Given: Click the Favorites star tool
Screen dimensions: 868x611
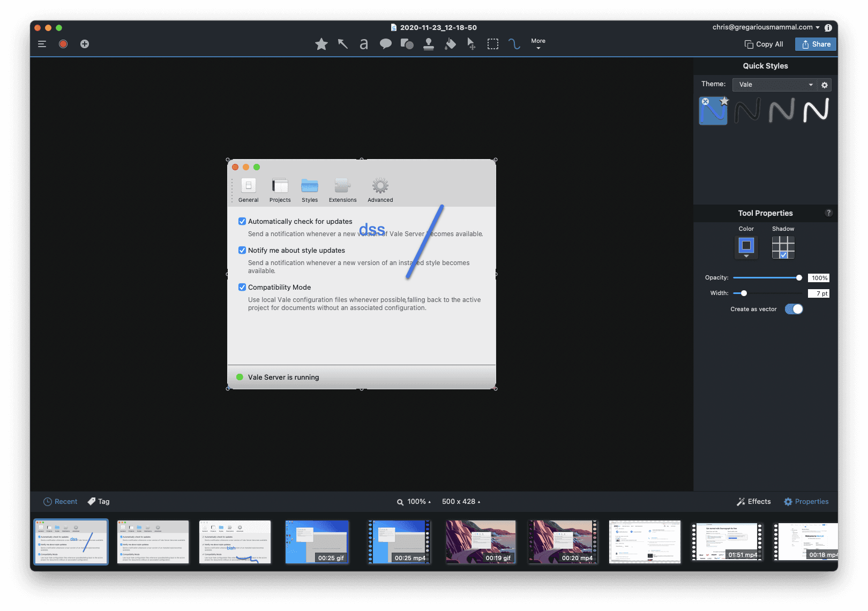Looking at the screenshot, I should (321, 44).
